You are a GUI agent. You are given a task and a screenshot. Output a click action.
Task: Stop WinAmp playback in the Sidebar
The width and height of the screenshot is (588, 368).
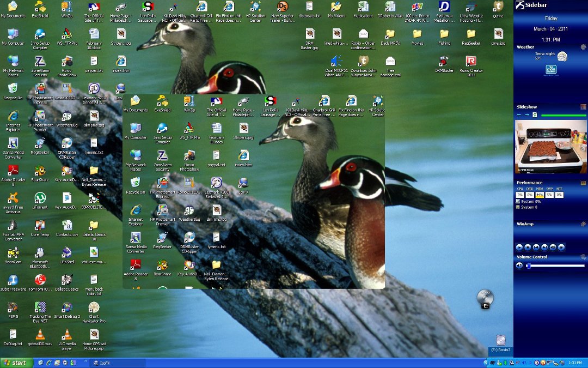point(528,247)
